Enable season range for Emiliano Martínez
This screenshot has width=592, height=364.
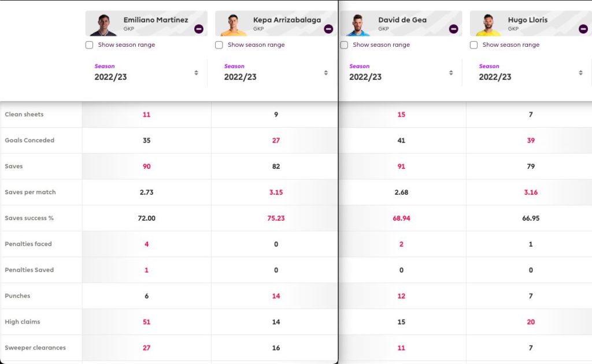coord(90,45)
